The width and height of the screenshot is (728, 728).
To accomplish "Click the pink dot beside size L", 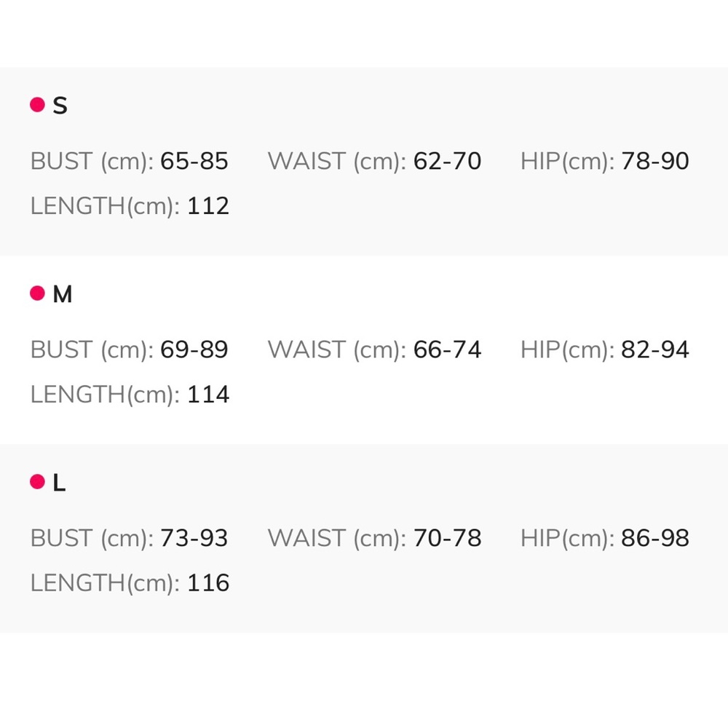I will [x=37, y=482].
